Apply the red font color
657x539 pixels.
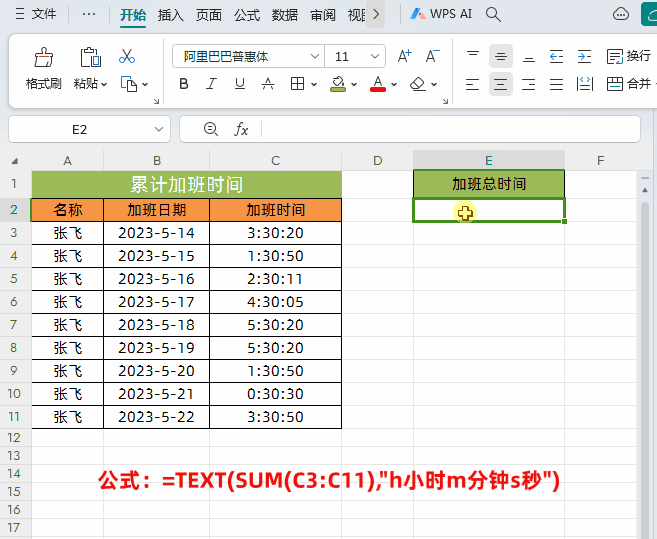(x=378, y=84)
